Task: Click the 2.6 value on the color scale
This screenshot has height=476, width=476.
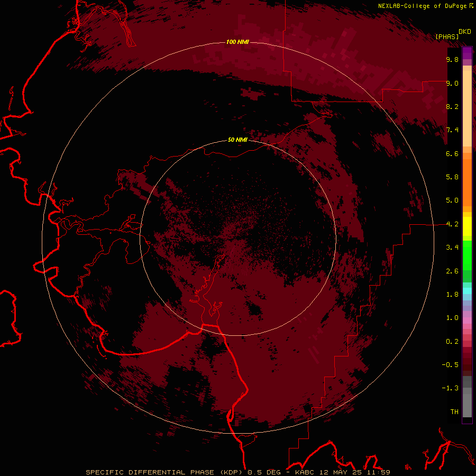Action: tap(452, 271)
